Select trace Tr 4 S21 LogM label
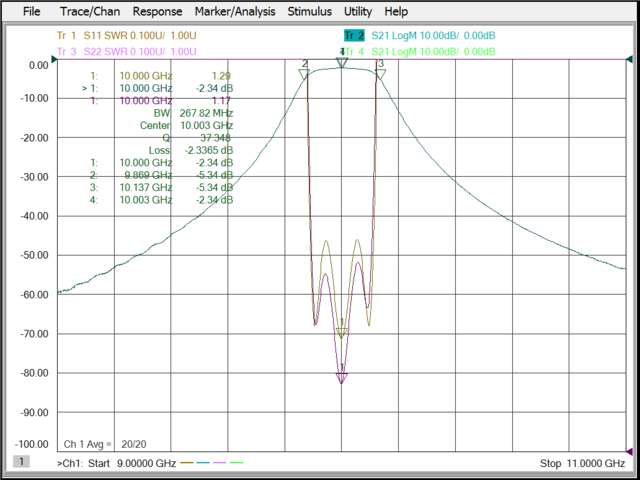The height and width of the screenshot is (480, 640). [420, 51]
